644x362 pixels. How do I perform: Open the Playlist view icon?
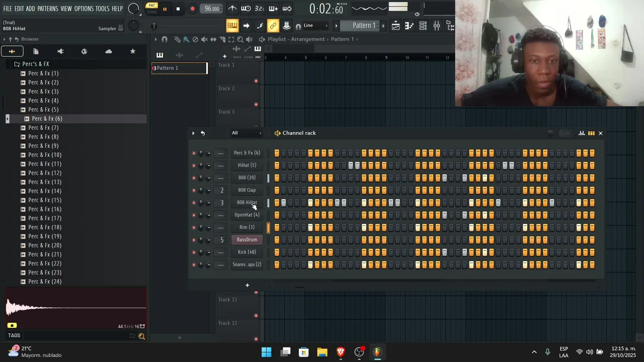(396, 26)
